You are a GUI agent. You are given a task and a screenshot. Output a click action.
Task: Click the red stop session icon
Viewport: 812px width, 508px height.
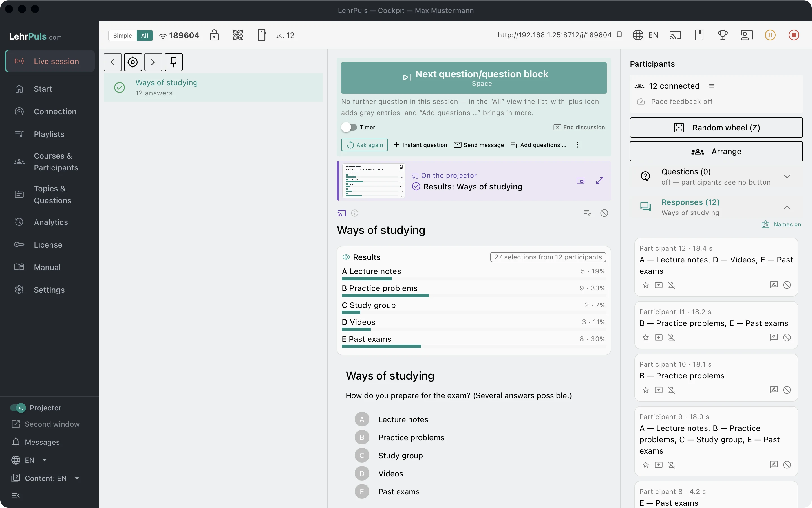[x=794, y=35]
